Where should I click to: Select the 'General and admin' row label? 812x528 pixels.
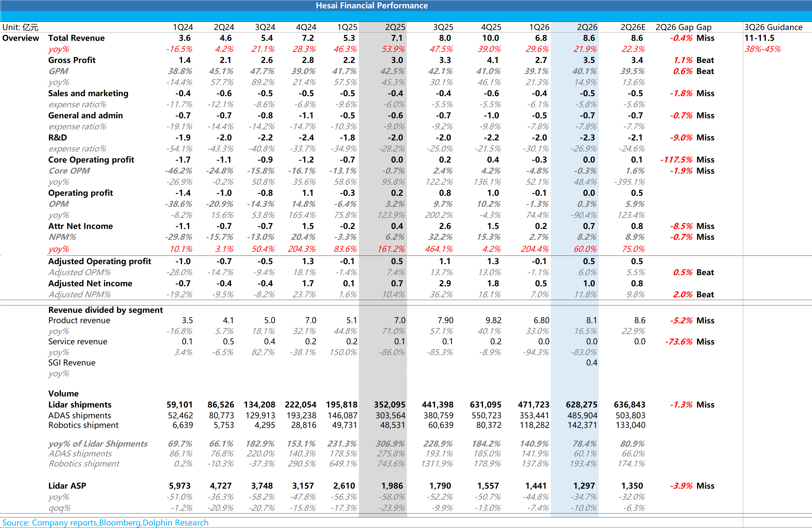pyautogui.click(x=85, y=116)
